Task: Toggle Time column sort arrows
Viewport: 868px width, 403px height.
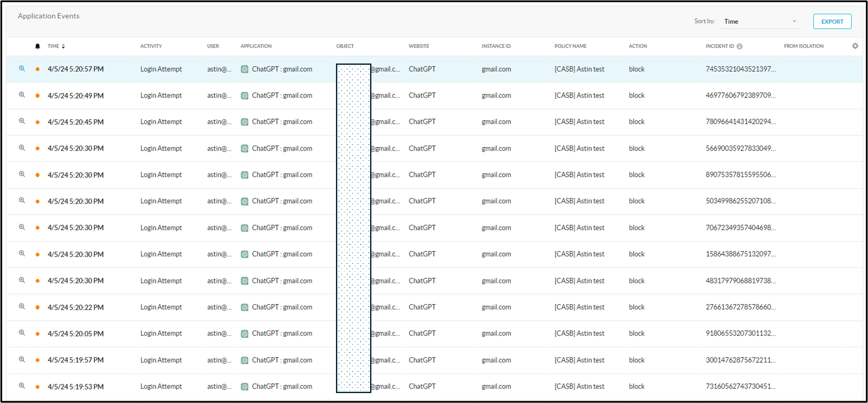Action: [63, 46]
